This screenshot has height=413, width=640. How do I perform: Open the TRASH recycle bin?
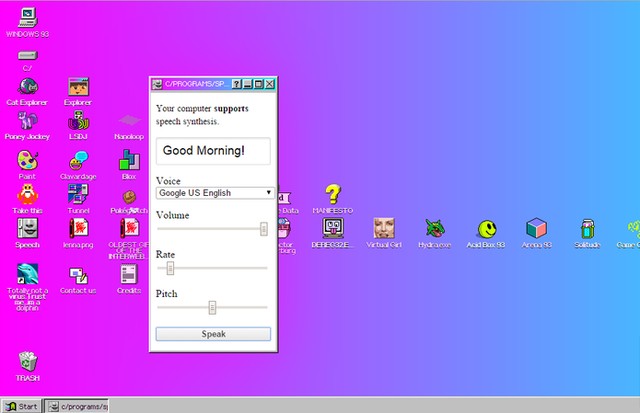coord(27,361)
